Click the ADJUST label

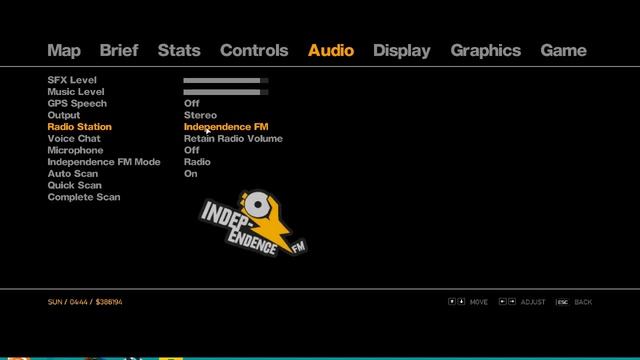point(533,302)
